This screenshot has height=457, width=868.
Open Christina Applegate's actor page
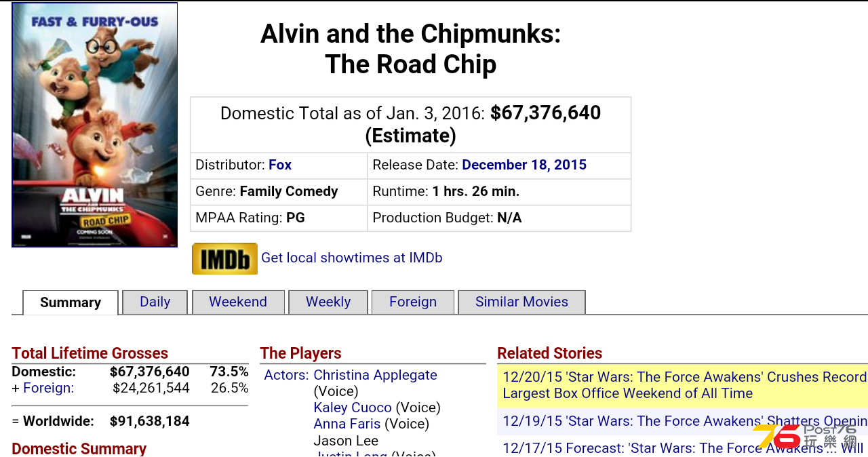(x=375, y=375)
